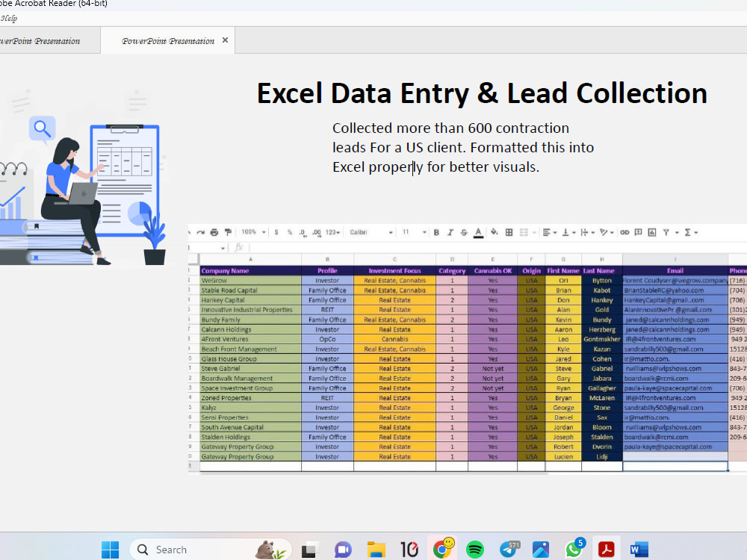Open the Calibri font dropdown

point(371,232)
